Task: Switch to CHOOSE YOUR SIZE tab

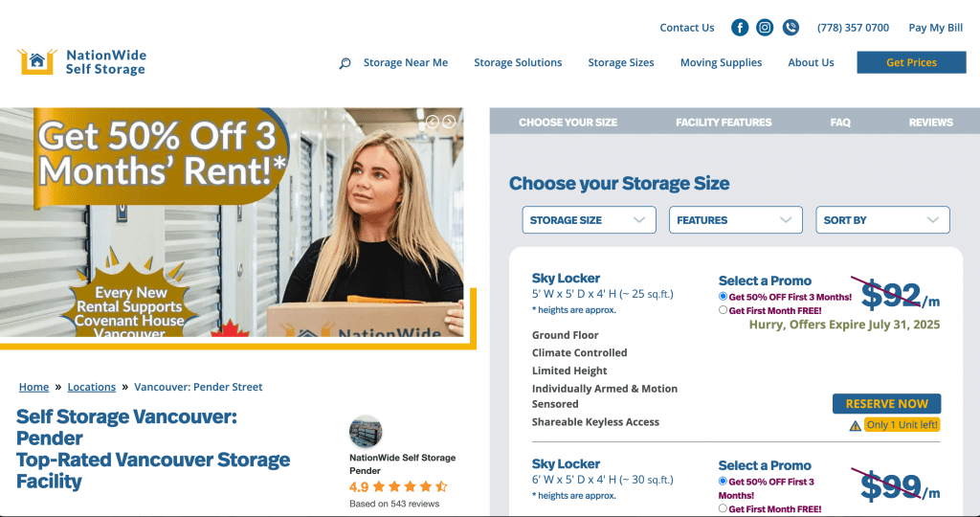Action: 568,123
